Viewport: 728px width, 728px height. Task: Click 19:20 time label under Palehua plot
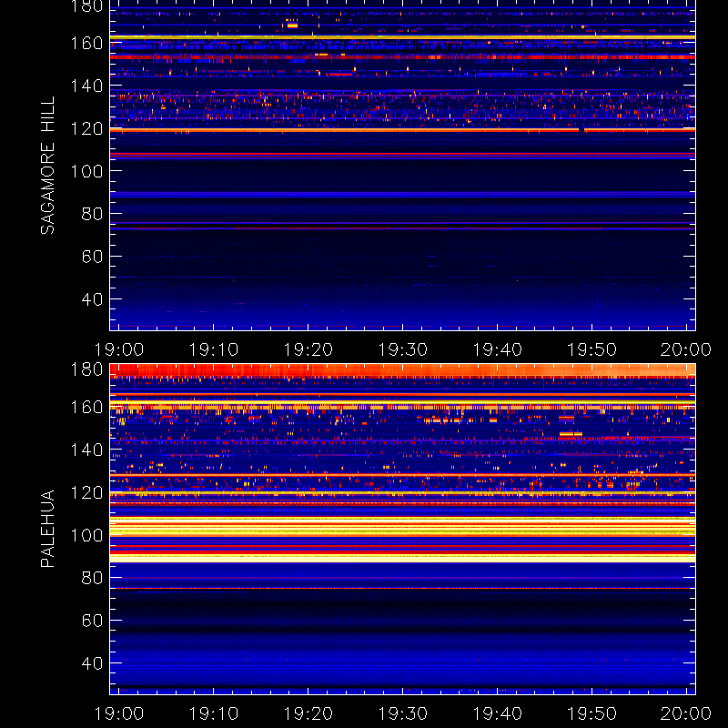(x=308, y=713)
